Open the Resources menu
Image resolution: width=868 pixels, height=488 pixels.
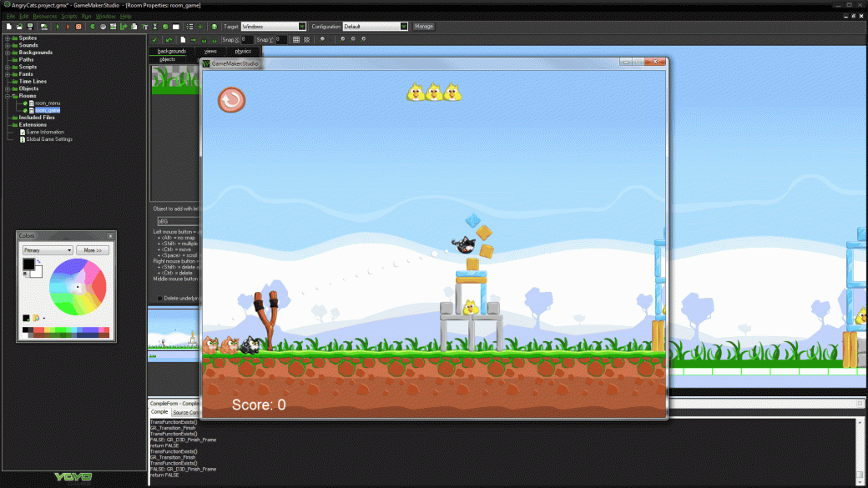coord(45,17)
